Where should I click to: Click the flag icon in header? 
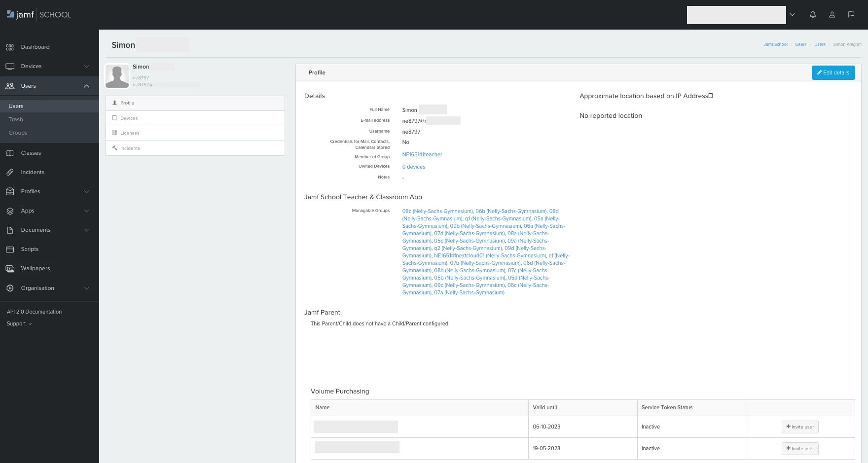point(851,15)
